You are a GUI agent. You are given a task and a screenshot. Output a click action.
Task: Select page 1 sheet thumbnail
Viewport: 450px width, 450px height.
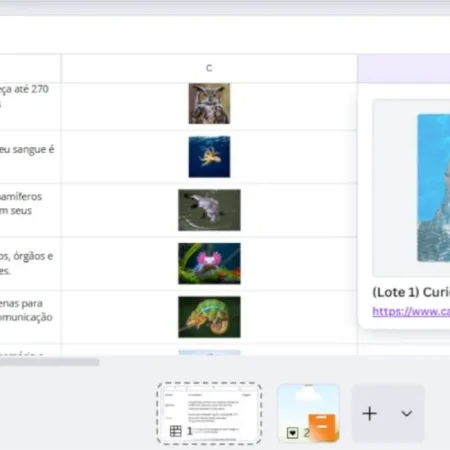pyautogui.click(x=209, y=413)
